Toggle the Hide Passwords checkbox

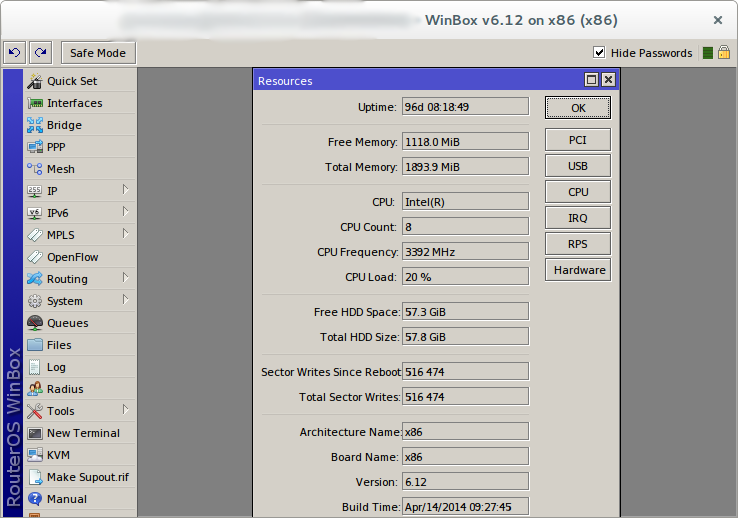(x=599, y=52)
